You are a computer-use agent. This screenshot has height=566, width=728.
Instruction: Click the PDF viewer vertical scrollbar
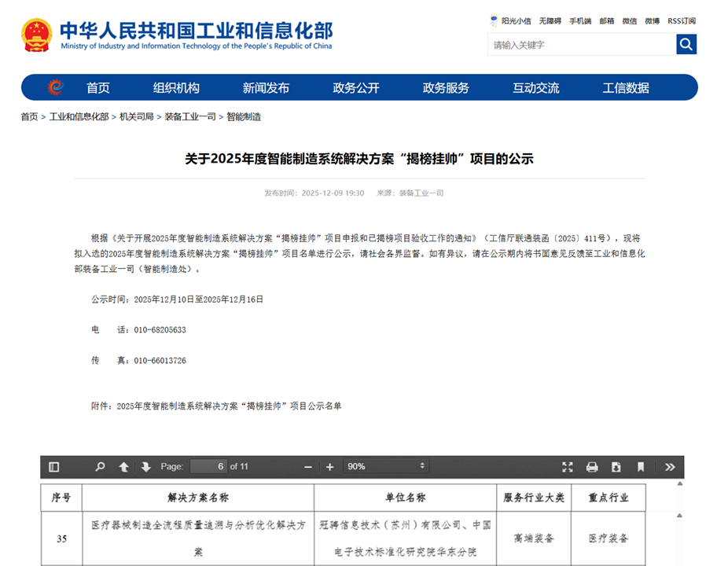pos(679,519)
